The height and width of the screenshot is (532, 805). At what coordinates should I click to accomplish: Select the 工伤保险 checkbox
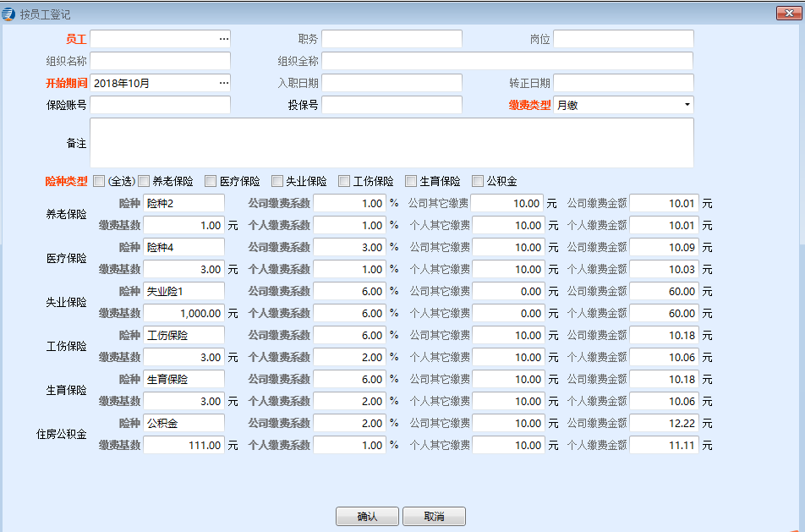click(x=344, y=181)
